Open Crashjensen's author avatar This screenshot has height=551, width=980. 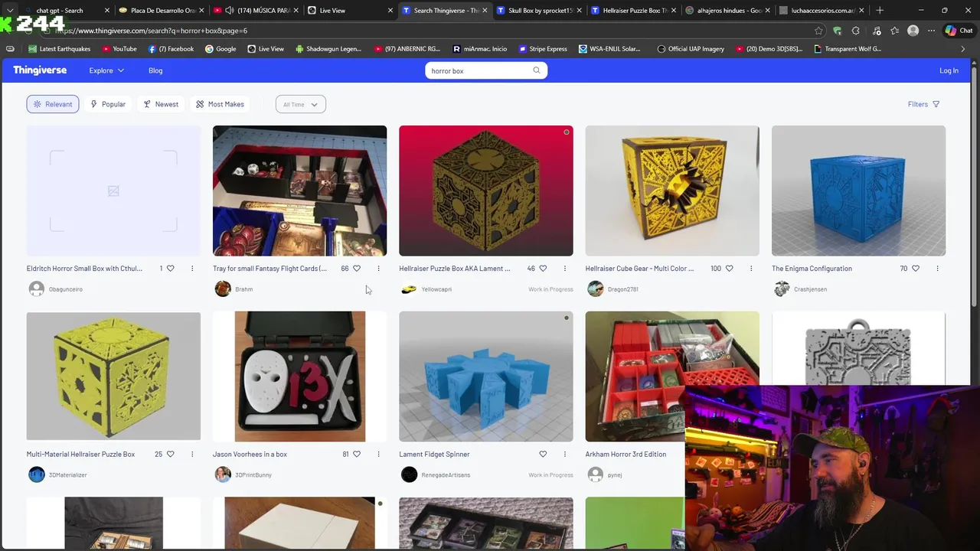coord(782,289)
